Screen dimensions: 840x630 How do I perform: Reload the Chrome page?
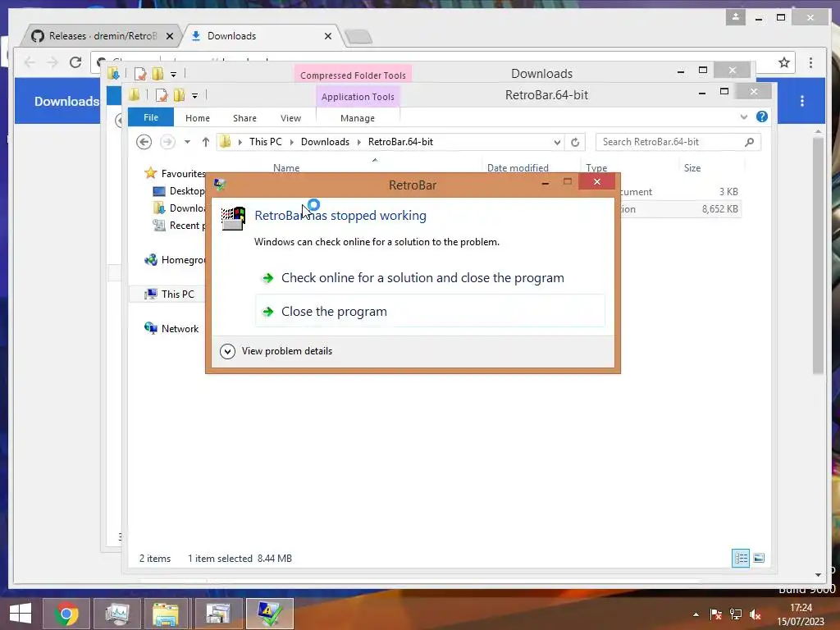point(75,62)
